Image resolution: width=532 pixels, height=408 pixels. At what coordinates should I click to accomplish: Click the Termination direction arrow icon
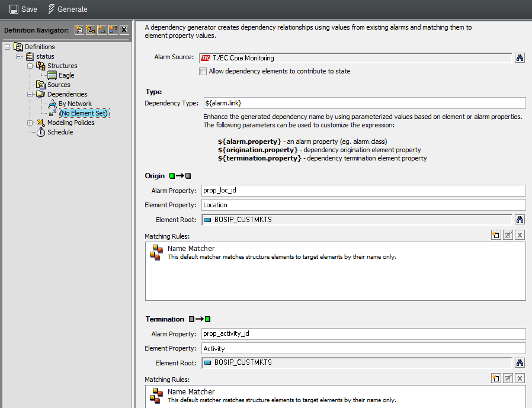point(200,319)
